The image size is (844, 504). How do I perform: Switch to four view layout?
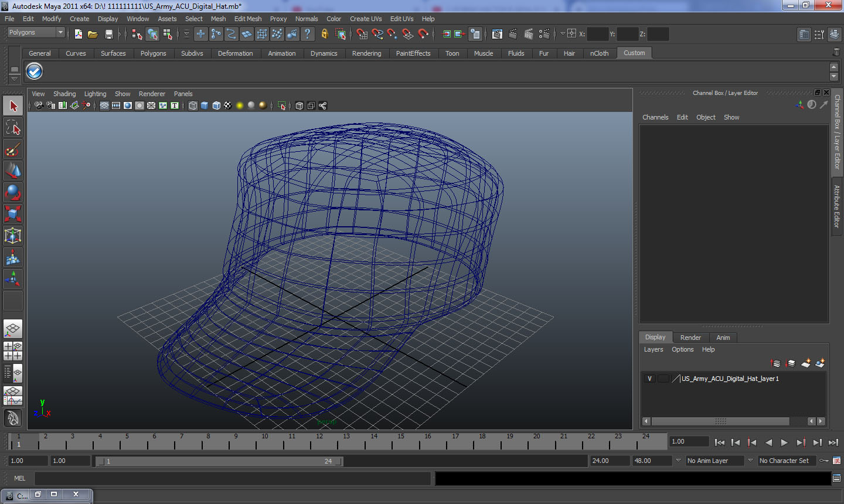pyautogui.click(x=13, y=350)
